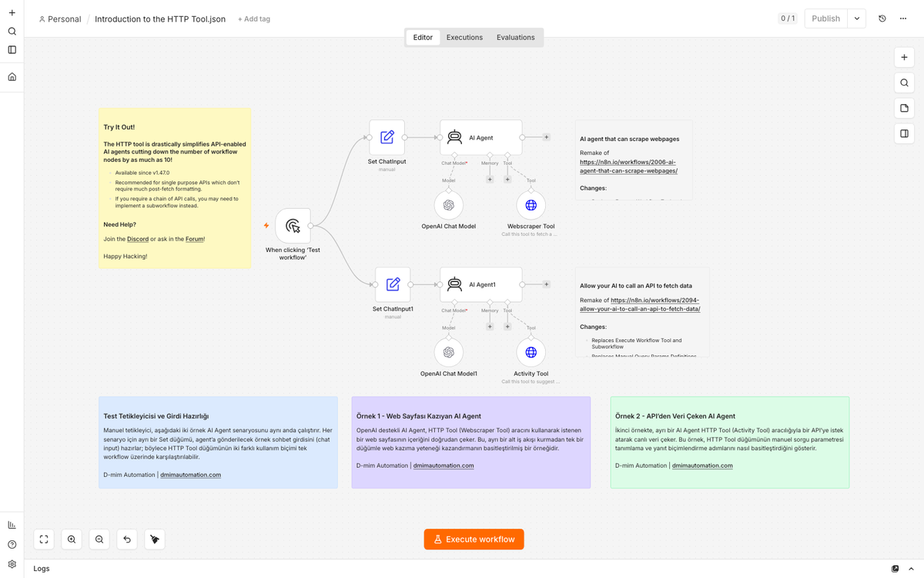Select the Set ChatInput1 node
The width and height of the screenshot is (924, 578).
point(393,284)
